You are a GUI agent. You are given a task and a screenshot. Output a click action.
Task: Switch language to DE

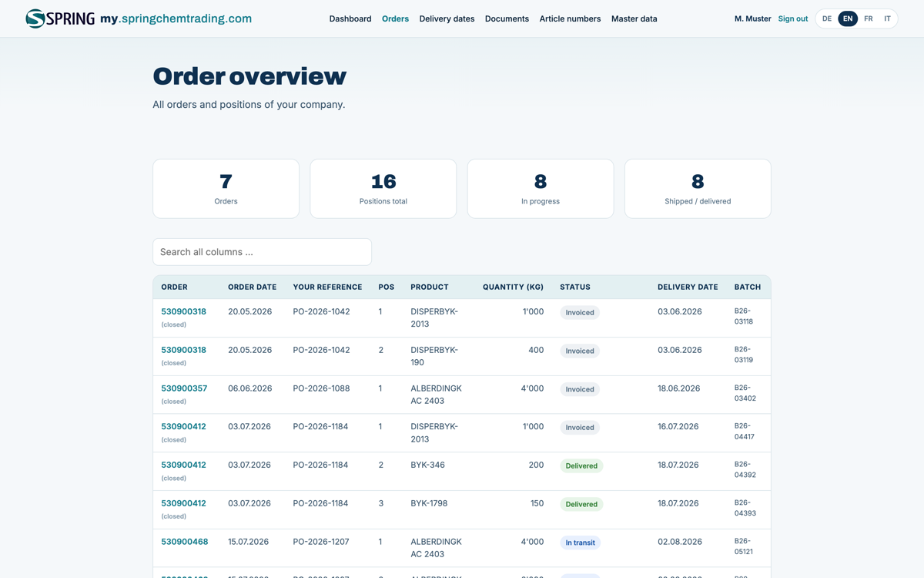[x=827, y=18]
